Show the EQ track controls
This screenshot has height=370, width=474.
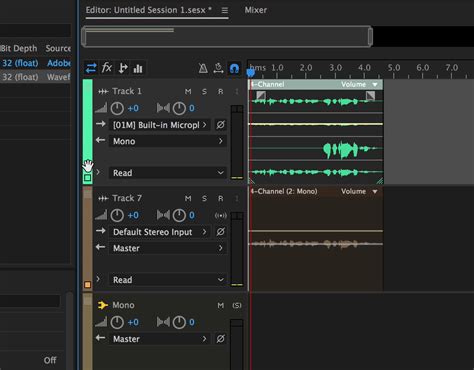pos(138,68)
